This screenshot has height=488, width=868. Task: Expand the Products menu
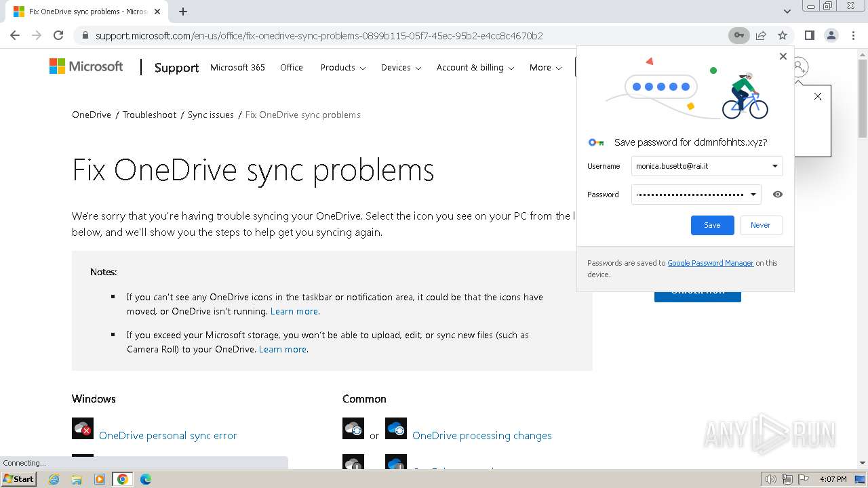(x=343, y=67)
